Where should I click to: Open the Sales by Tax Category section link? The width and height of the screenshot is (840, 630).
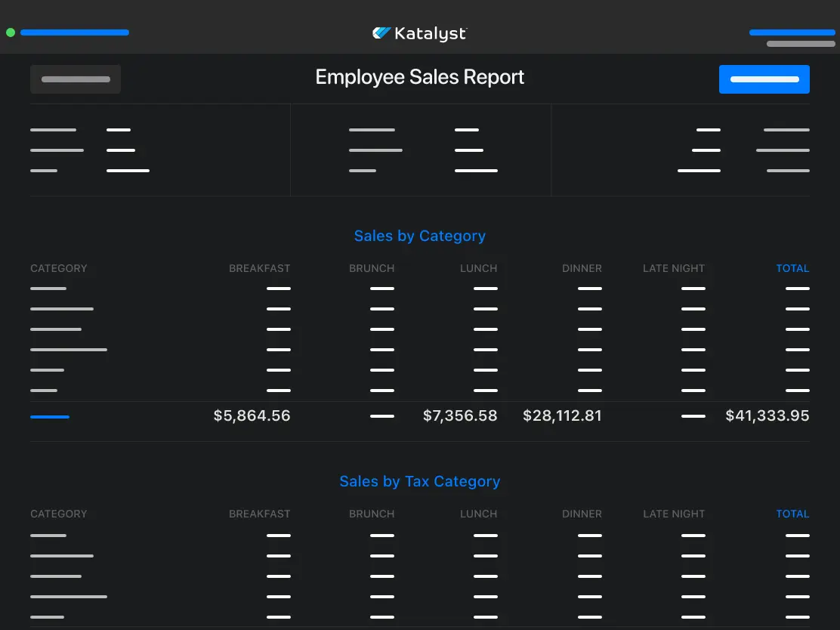point(420,481)
